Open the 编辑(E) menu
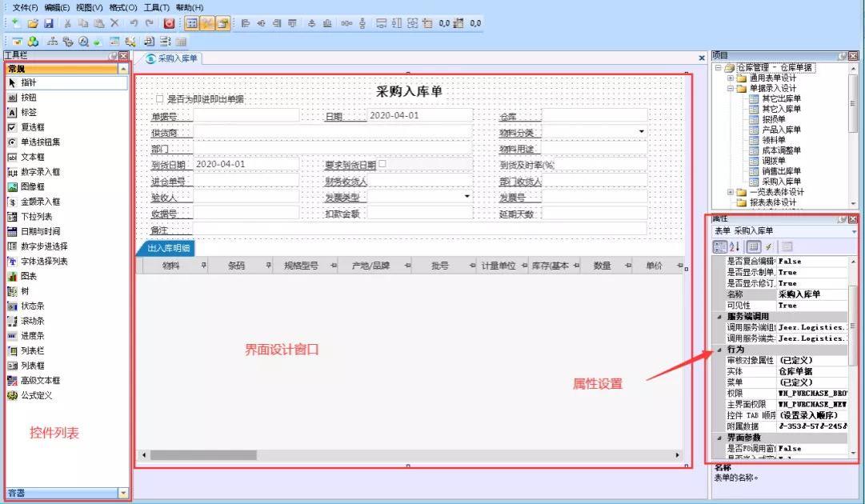The image size is (865, 504). 57,8
